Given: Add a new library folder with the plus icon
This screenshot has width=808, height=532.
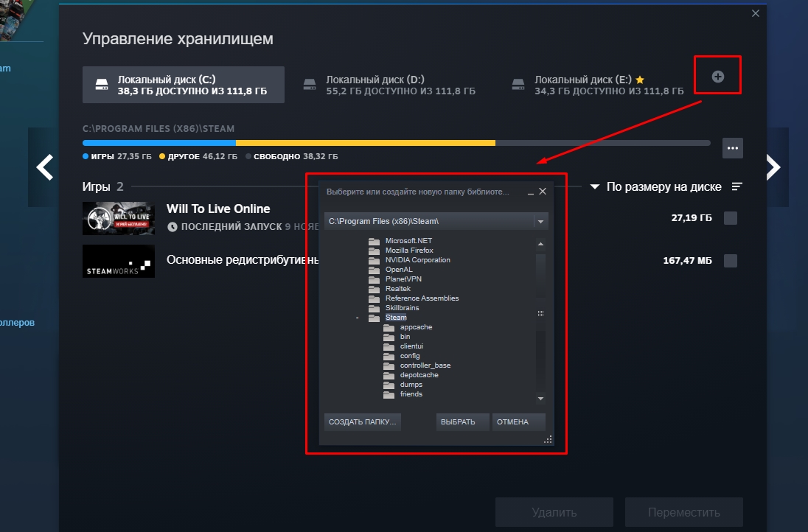Looking at the screenshot, I should coord(718,77).
